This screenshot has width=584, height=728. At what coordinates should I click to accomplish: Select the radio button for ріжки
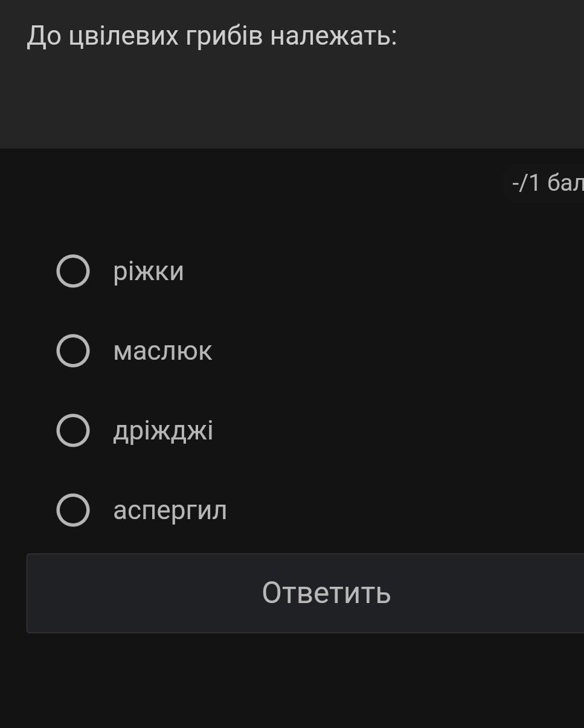[73, 271]
